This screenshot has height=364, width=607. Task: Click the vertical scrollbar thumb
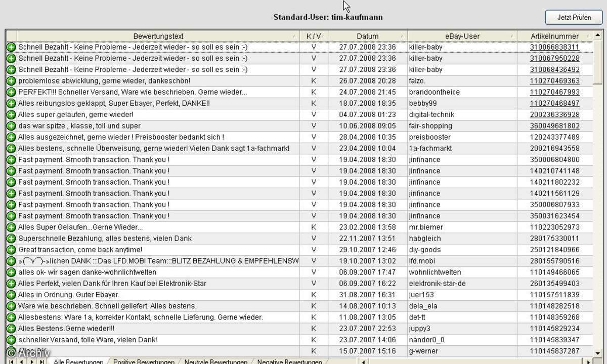point(598,62)
